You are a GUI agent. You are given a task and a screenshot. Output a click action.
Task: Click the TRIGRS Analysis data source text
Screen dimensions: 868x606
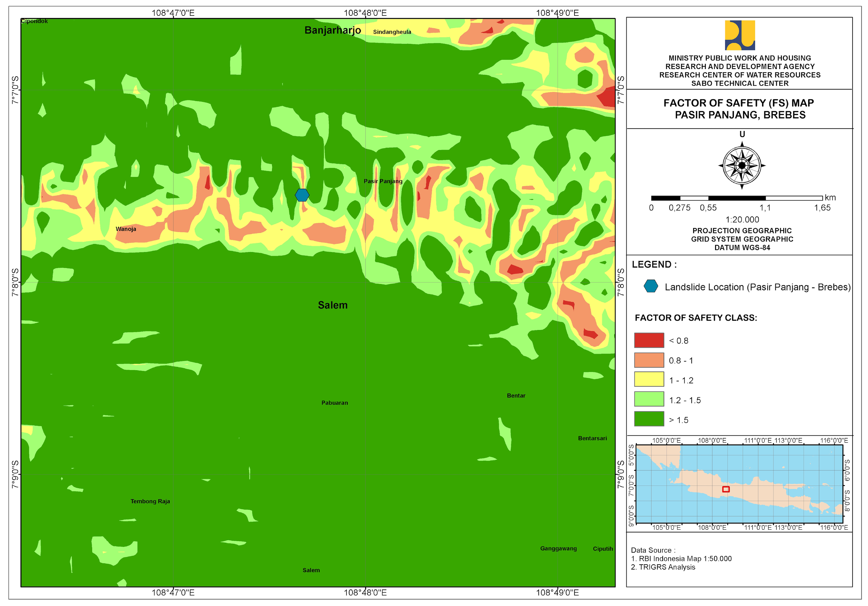[x=667, y=567]
